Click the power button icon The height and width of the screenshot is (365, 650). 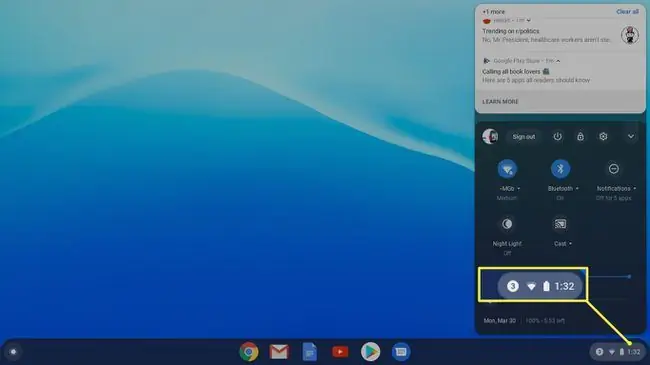558,136
